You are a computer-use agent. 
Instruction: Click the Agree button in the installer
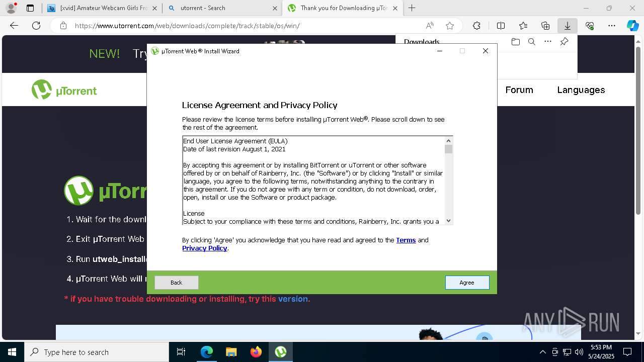pos(467,283)
